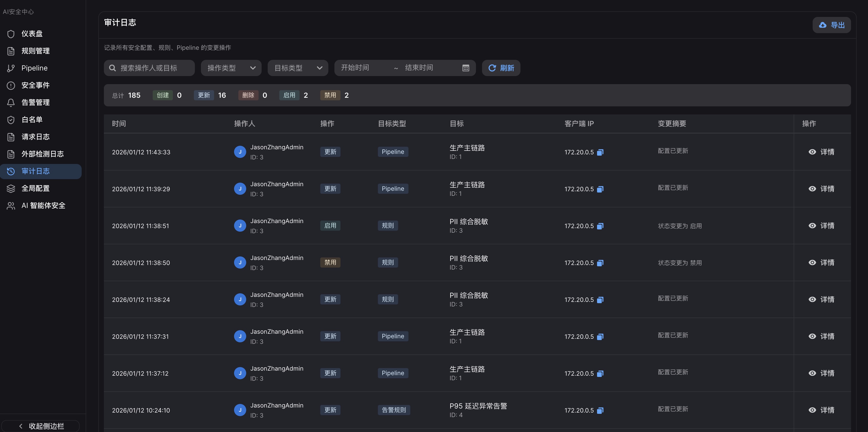Open the 审计日志 section

pos(36,171)
